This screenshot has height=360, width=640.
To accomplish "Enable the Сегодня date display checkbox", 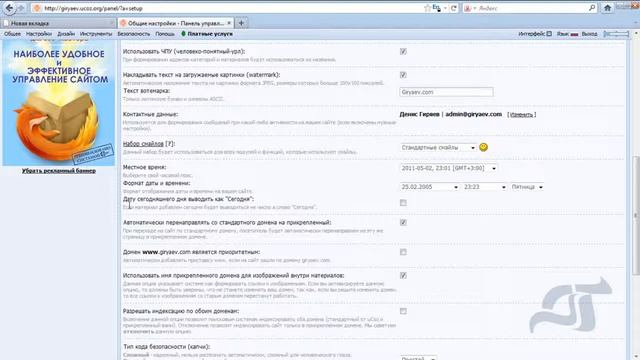I will click(403, 202).
